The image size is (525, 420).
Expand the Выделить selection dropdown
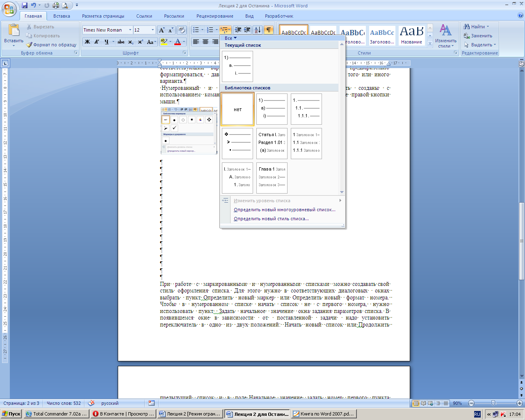pos(495,45)
